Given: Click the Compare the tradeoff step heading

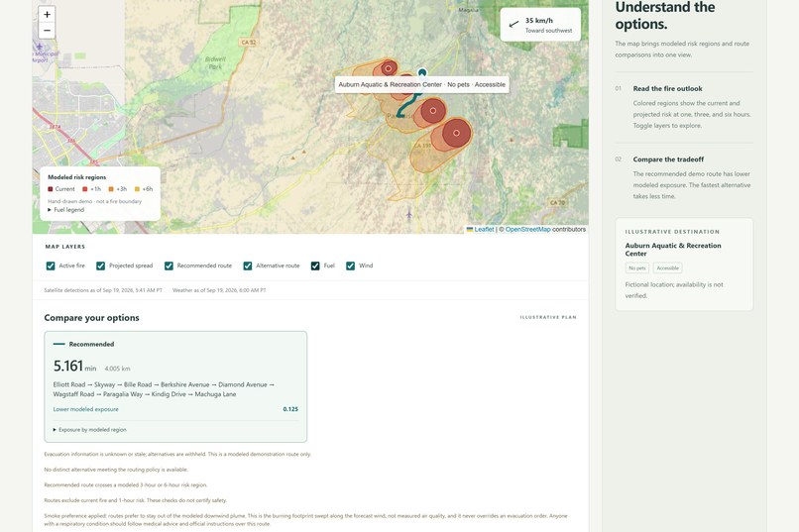Looking at the screenshot, I should click(668, 160).
